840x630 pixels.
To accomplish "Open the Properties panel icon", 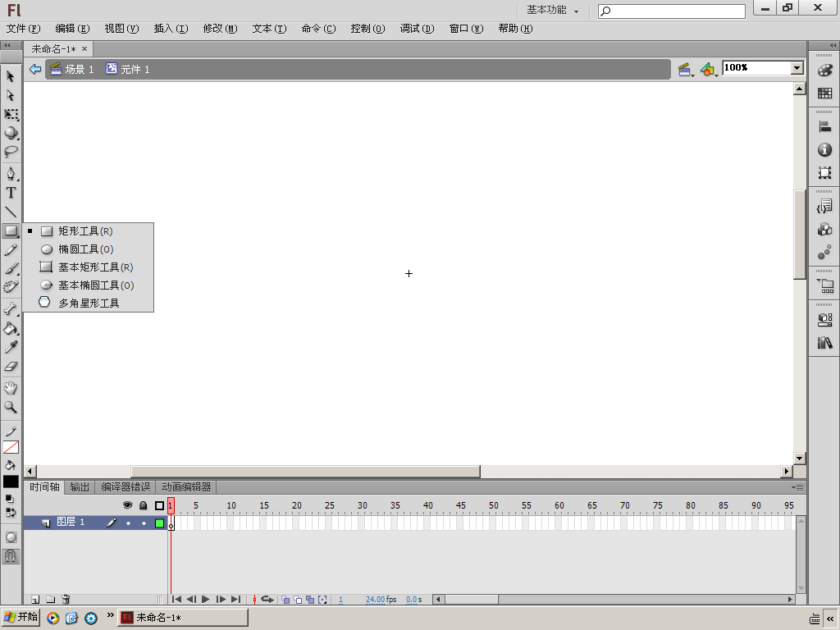I will pos(825,320).
